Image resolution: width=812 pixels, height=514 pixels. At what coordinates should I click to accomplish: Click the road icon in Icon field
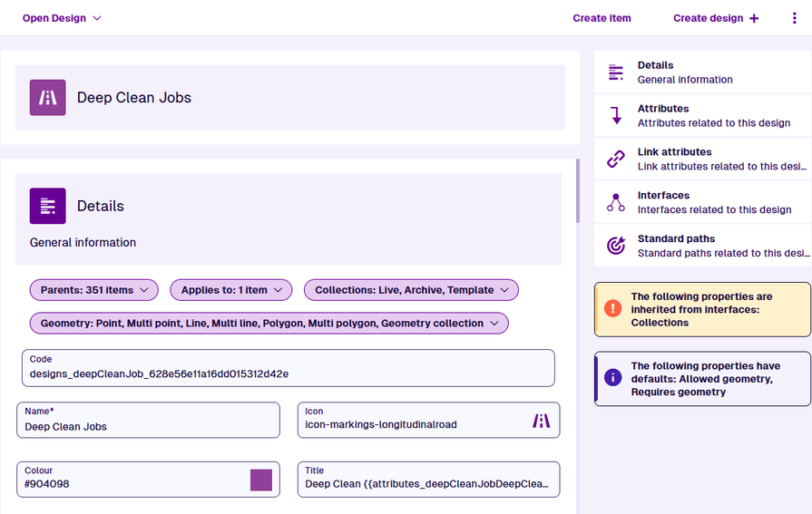[x=541, y=421]
